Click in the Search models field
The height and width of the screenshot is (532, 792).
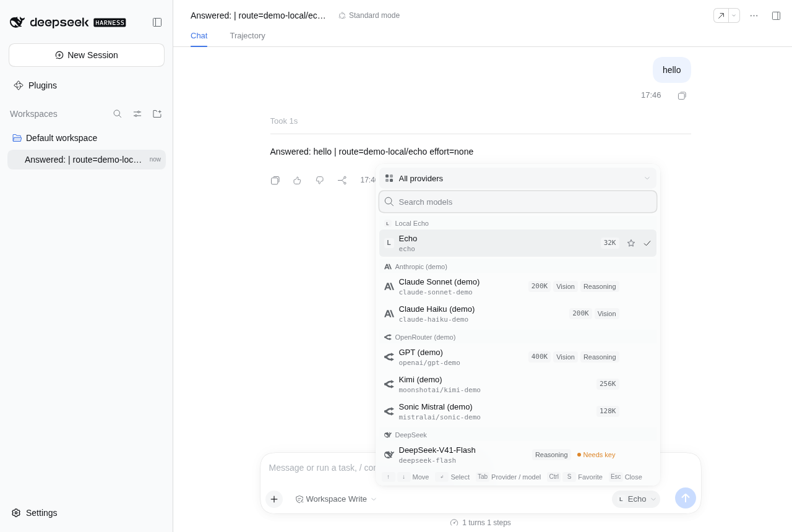pyautogui.click(x=518, y=202)
